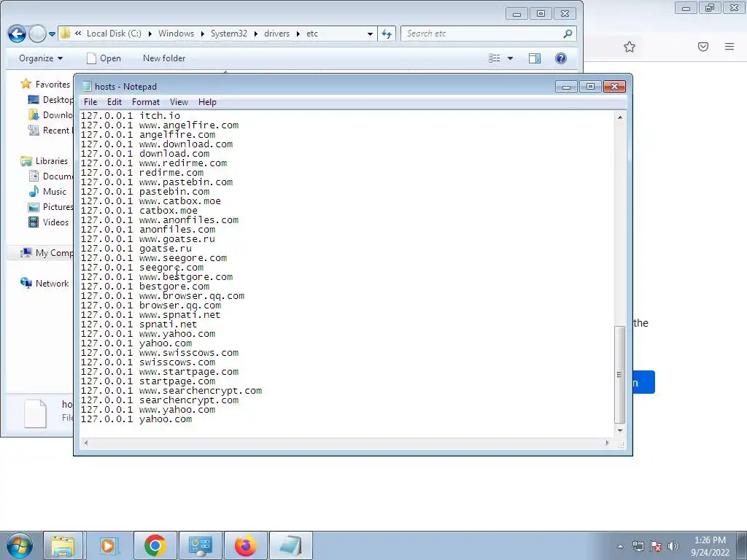
Task: Click the Change your view icon
Action: (x=495, y=58)
